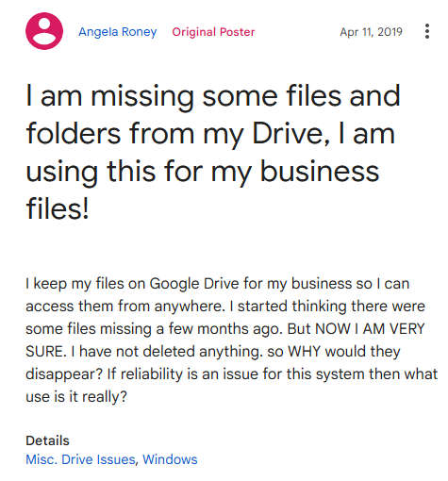448x481 pixels.
Task: Click the Apr 11, 2019 post date
Action: 371,32
